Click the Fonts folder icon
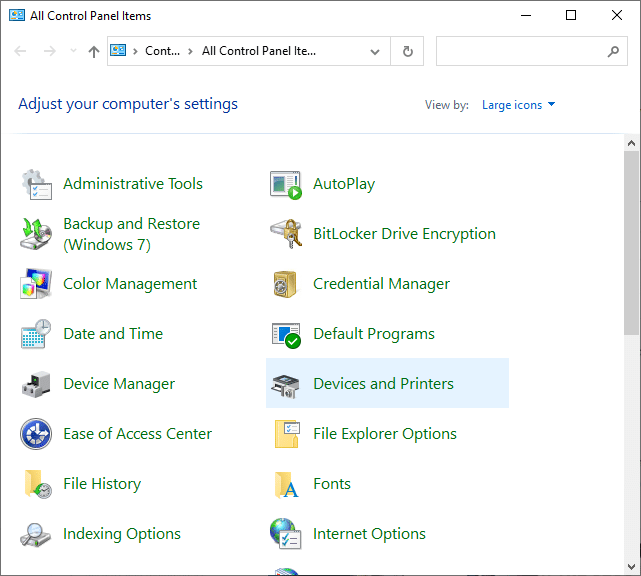This screenshot has height=576, width=641. click(x=286, y=484)
